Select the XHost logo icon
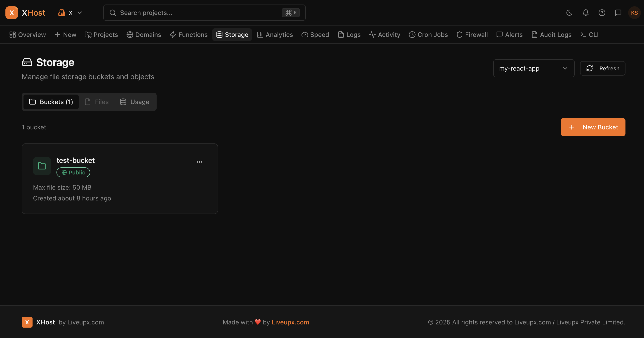The height and width of the screenshot is (338, 644). [x=12, y=12]
